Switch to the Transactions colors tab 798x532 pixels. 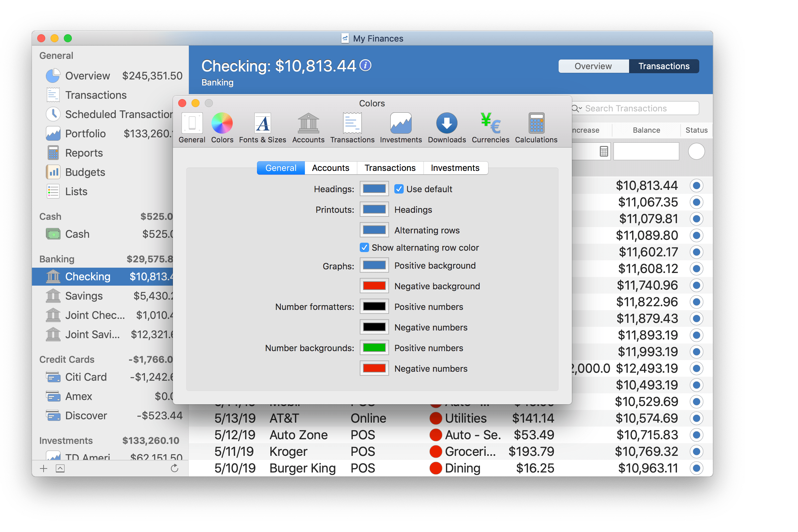[x=390, y=168]
